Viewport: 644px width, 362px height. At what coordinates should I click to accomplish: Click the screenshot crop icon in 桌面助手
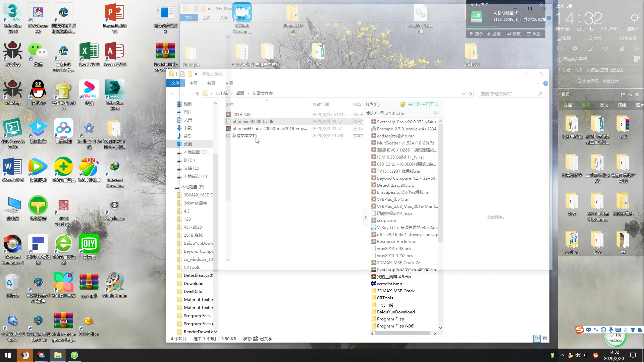559,49
